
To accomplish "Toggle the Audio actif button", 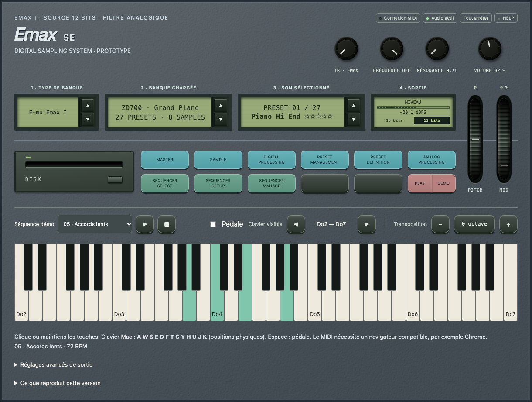I will pyautogui.click(x=440, y=18).
